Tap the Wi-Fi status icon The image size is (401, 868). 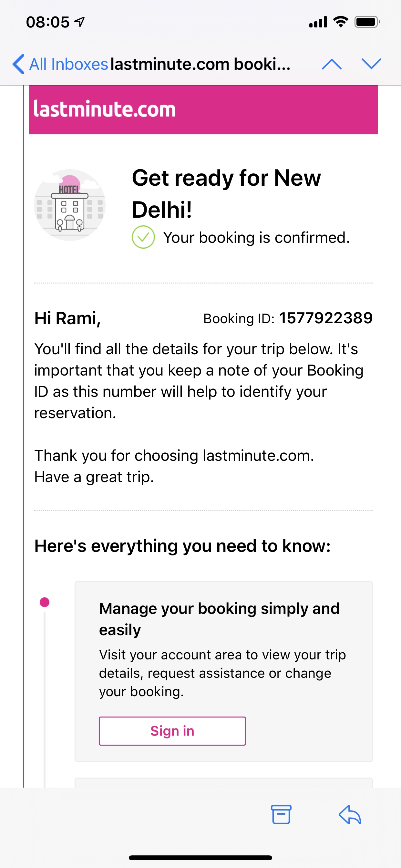(340, 22)
